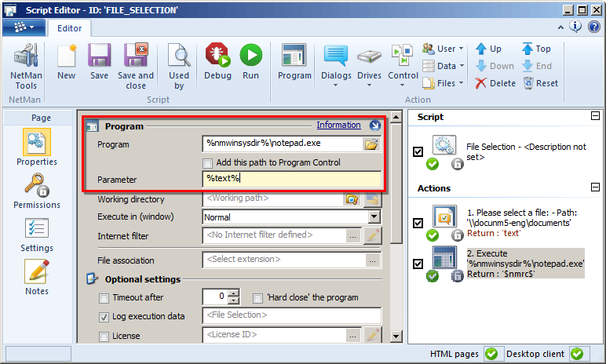Open the Data actions dropdown

pos(443,66)
